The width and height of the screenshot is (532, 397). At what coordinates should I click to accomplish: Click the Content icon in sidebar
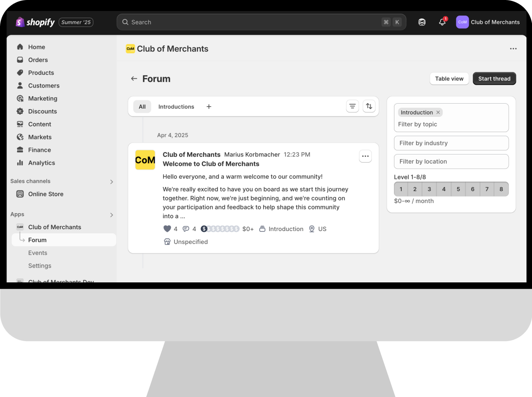click(20, 124)
